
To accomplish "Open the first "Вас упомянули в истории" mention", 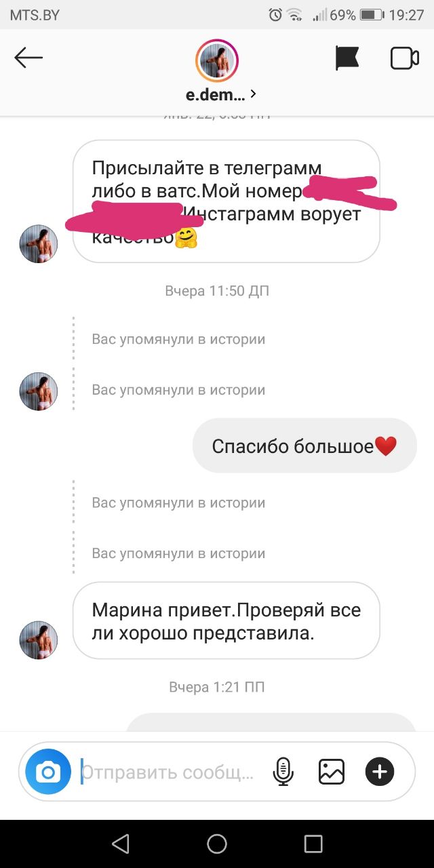I will (178, 339).
